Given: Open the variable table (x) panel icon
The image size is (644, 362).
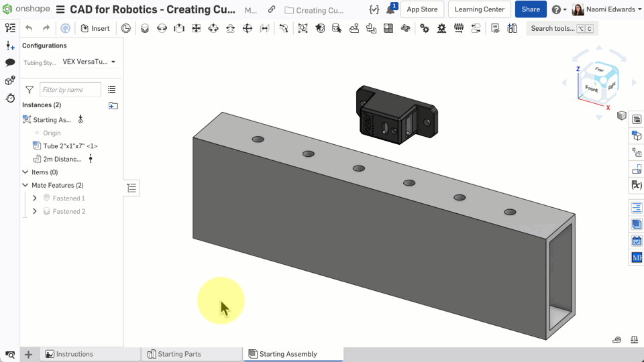Looking at the screenshot, I should [x=637, y=185].
